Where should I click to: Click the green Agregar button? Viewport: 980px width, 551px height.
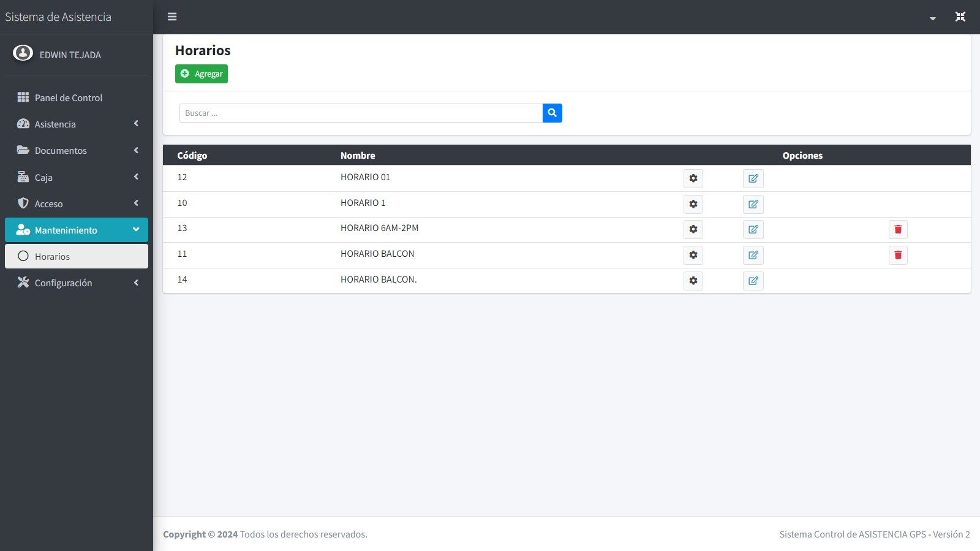(x=202, y=74)
